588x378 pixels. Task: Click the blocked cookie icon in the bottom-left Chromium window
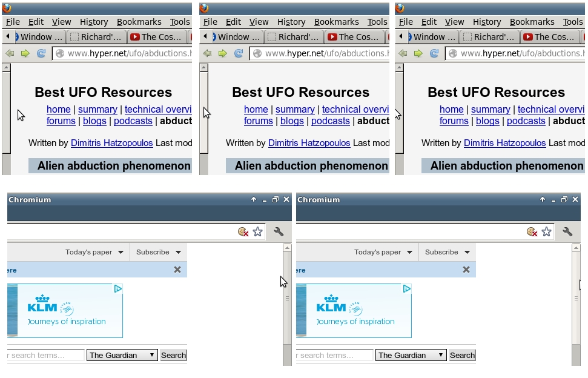[x=243, y=231]
